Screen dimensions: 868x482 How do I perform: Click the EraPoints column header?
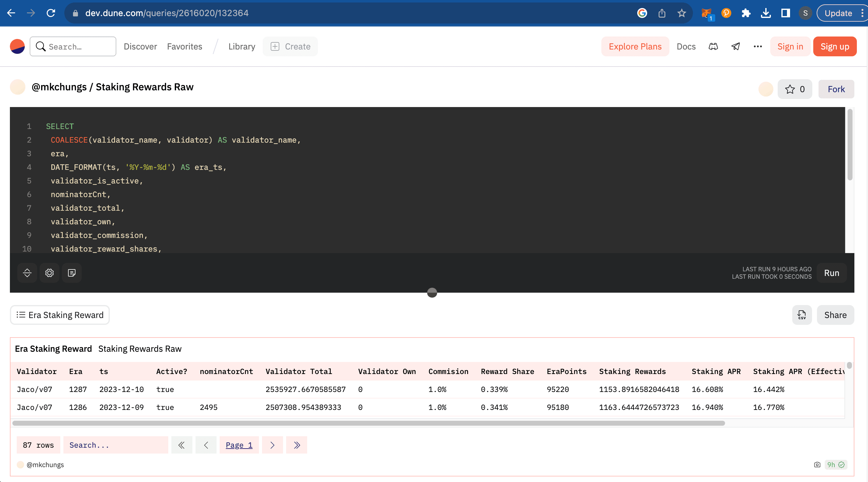pyautogui.click(x=566, y=371)
